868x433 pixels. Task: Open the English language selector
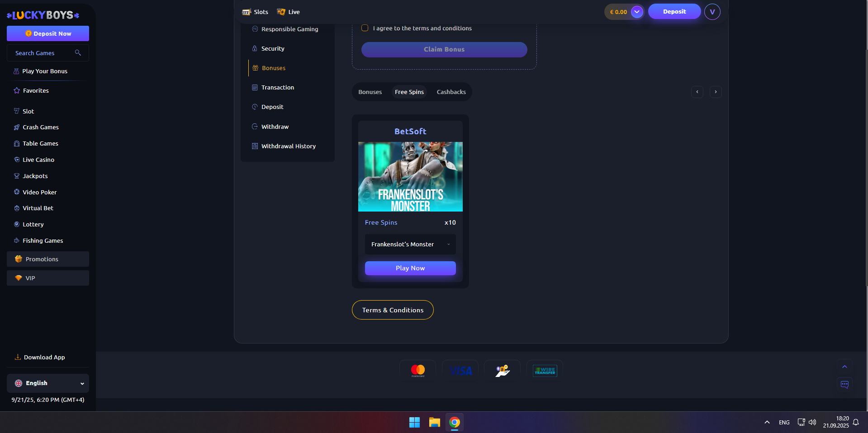coord(48,383)
